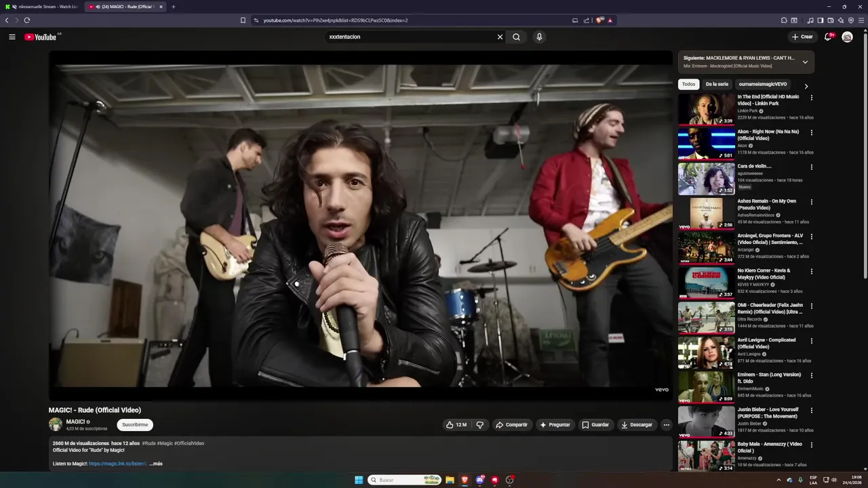Click the #Rude hashtag

(149, 443)
